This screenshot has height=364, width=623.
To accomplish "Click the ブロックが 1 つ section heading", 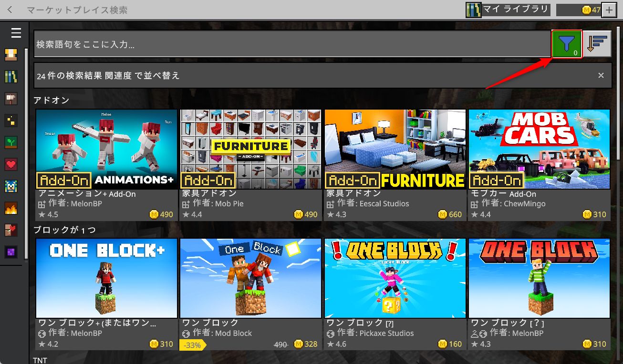I will (x=64, y=230).
